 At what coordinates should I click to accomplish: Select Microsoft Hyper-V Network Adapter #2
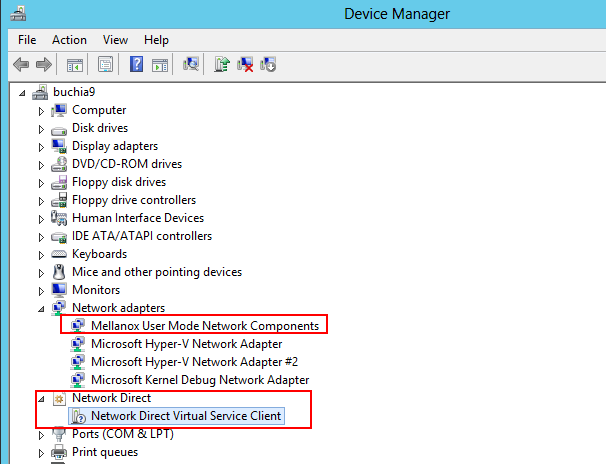[x=194, y=361]
